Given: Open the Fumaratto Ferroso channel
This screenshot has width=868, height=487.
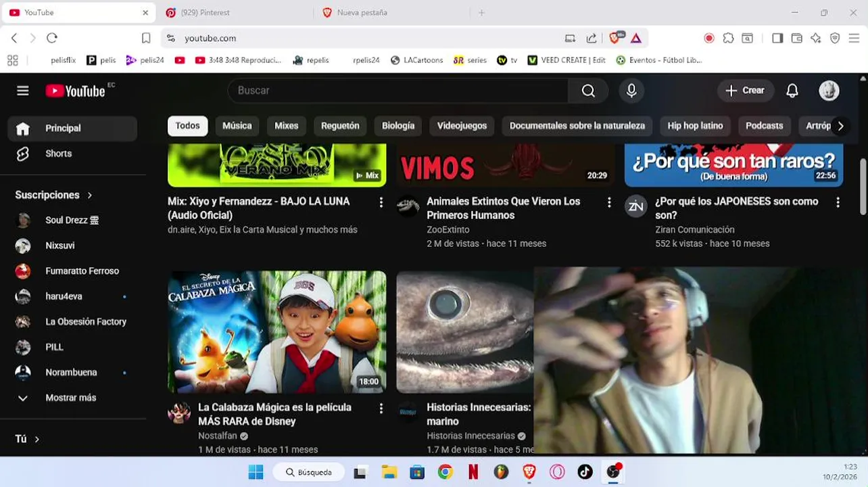Looking at the screenshot, I should [x=72, y=271].
